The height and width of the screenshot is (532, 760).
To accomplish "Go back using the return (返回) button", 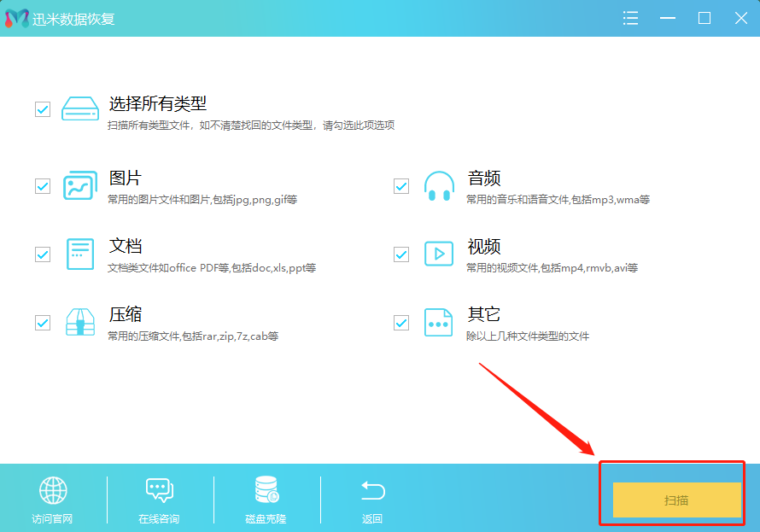I will (372, 500).
